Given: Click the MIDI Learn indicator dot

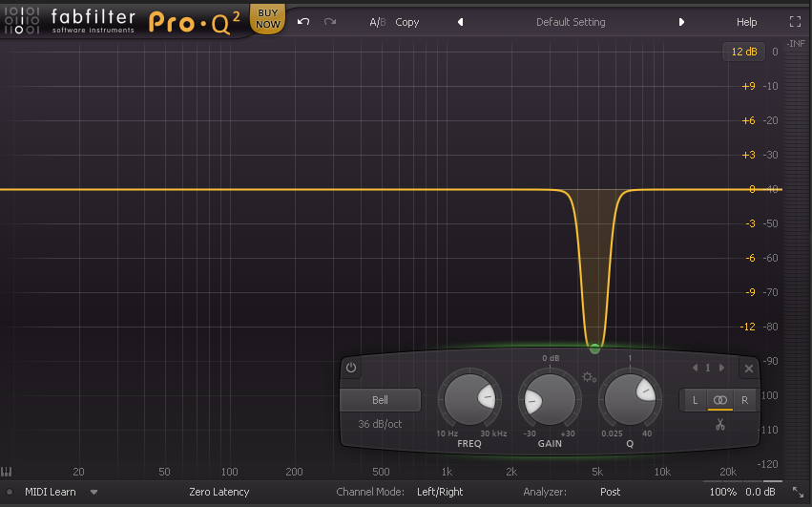Looking at the screenshot, I should pyautogui.click(x=10, y=492).
